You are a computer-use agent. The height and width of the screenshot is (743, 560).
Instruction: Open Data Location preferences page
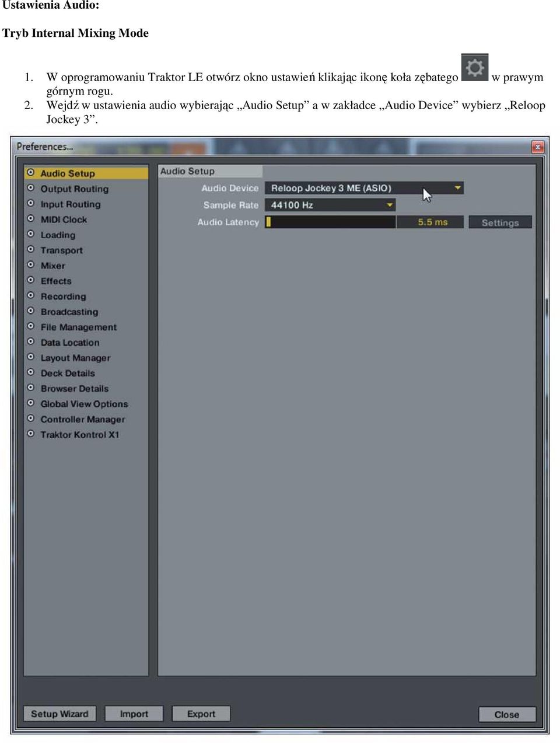tap(70, 343)
